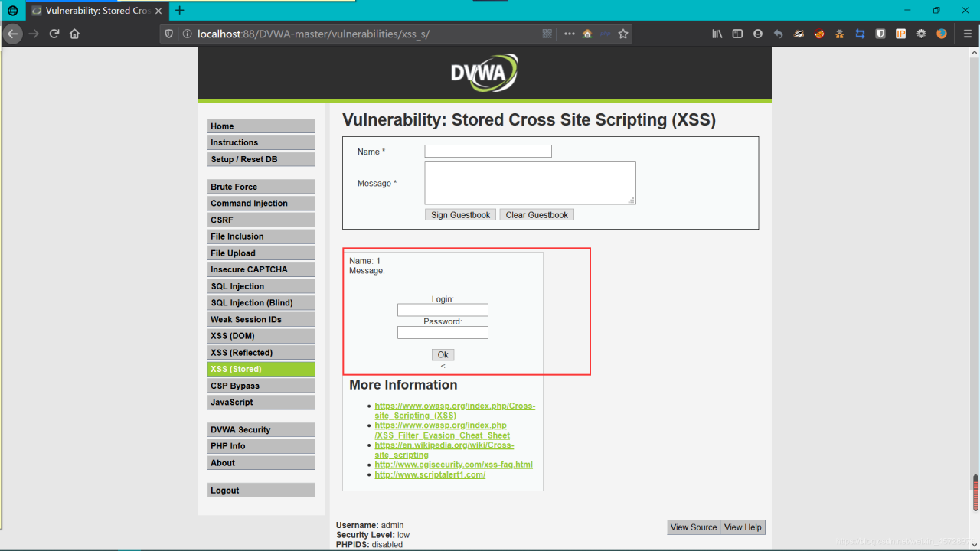Select Insecure CAPTCHA module

[261, 269]
